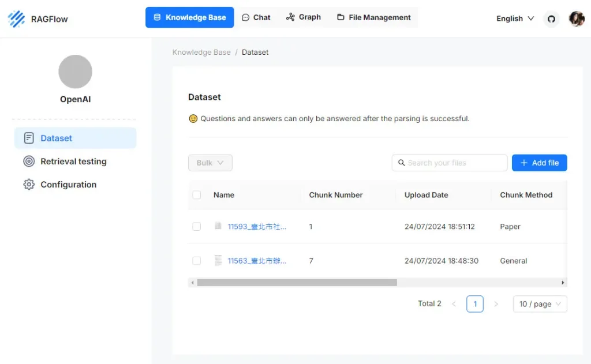
Task: Open the 11563_ file link
Action: (x=257, y=261)
